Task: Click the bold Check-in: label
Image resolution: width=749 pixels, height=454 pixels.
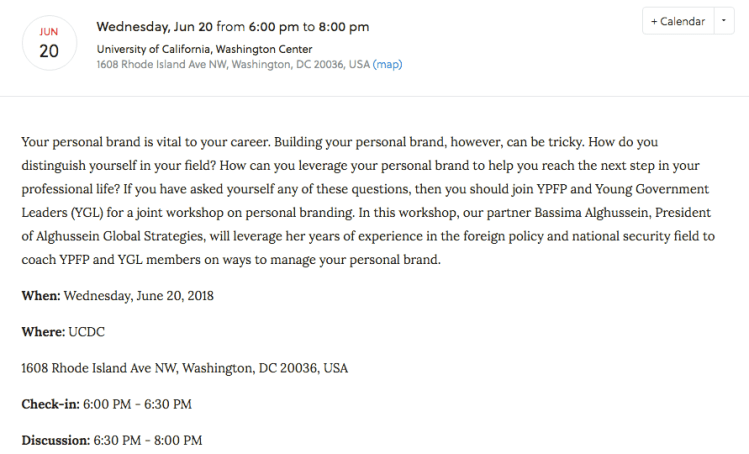Action: pos(52,404)
